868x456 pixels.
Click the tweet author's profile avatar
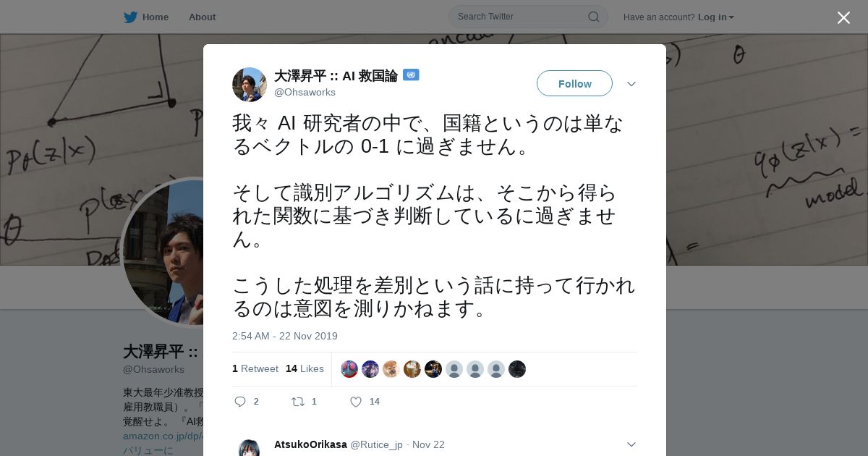pos(250,85)
